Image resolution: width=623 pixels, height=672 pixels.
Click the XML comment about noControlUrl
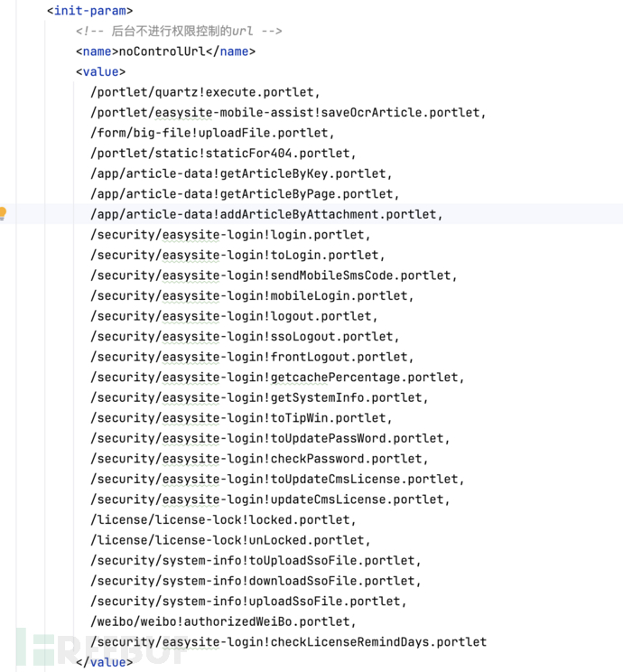[x=179, y=31]
